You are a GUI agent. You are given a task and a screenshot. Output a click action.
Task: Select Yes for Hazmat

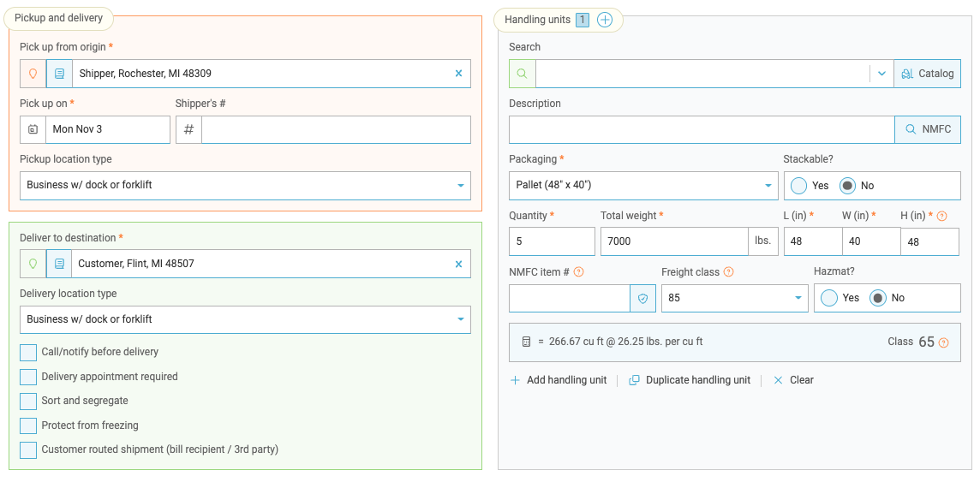829,298
